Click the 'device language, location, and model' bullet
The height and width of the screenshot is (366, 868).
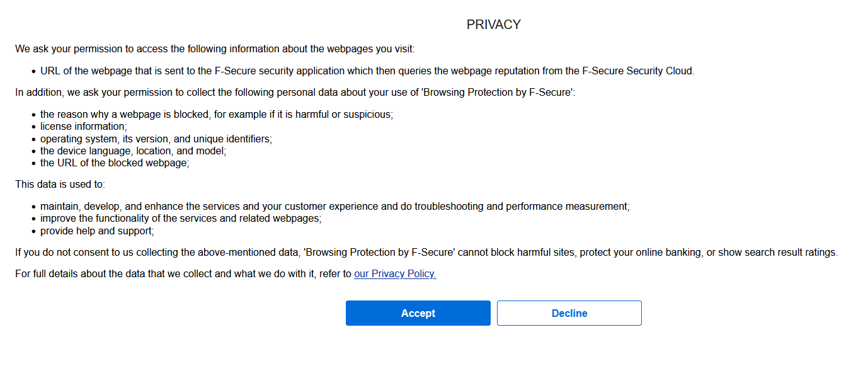click(x=133, y=151)
